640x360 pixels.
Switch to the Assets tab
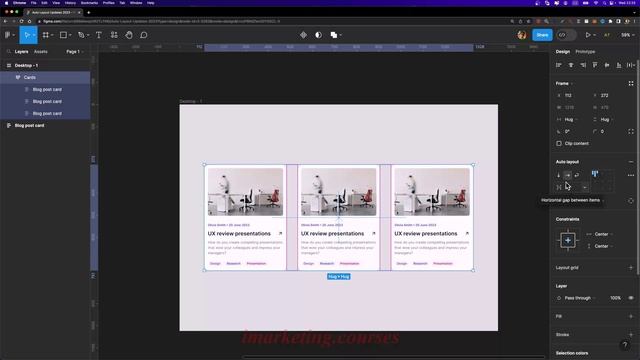[40, 51]
